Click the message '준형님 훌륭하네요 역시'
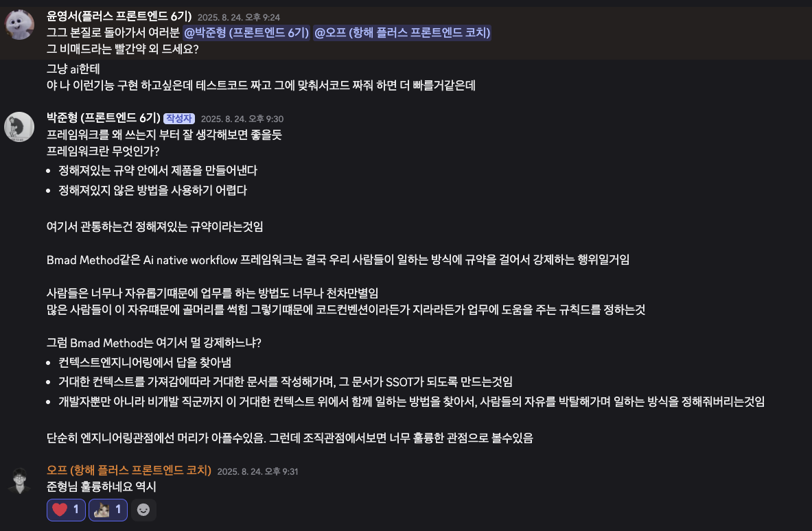Screen dimensions: 812x531 pyautogui.click(x=102, y=487)
